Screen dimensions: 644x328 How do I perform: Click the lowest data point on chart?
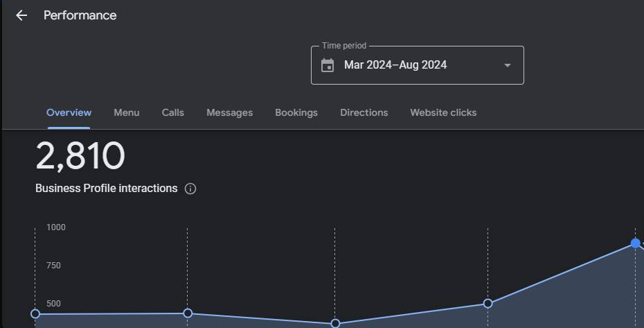tap(335, 323)
